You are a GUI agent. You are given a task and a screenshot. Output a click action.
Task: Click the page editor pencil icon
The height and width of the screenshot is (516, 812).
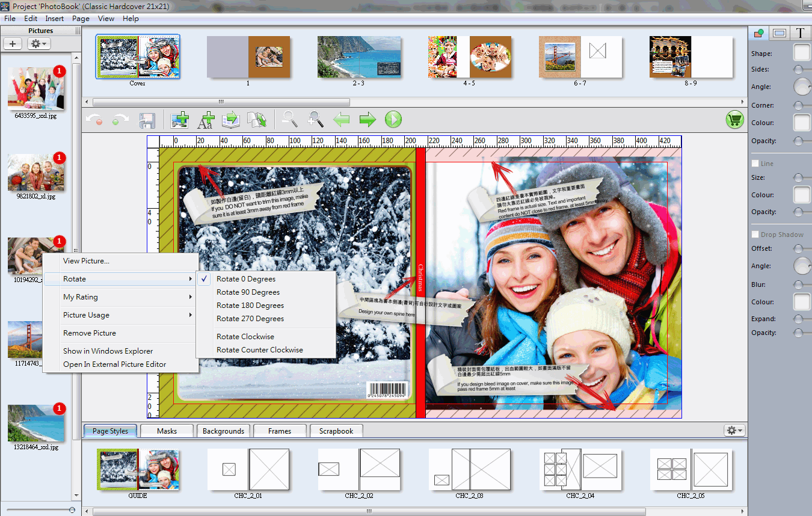coord(257,120)
